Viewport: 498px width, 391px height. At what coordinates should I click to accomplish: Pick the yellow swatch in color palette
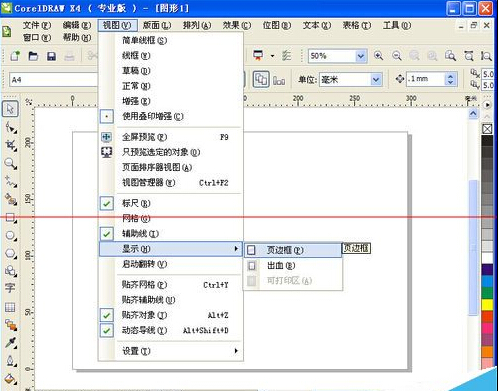coord(487,304)
